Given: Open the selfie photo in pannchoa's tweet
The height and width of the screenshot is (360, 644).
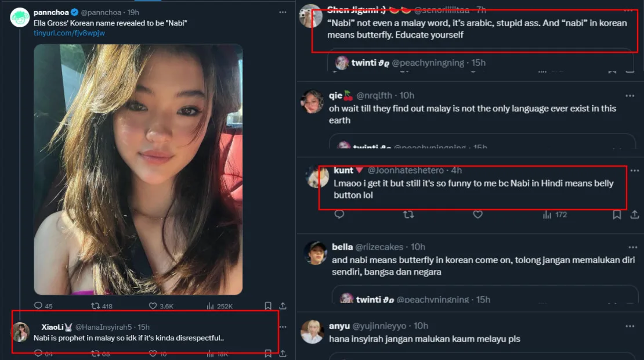Looking at the screenshot, I should [138, 168].
